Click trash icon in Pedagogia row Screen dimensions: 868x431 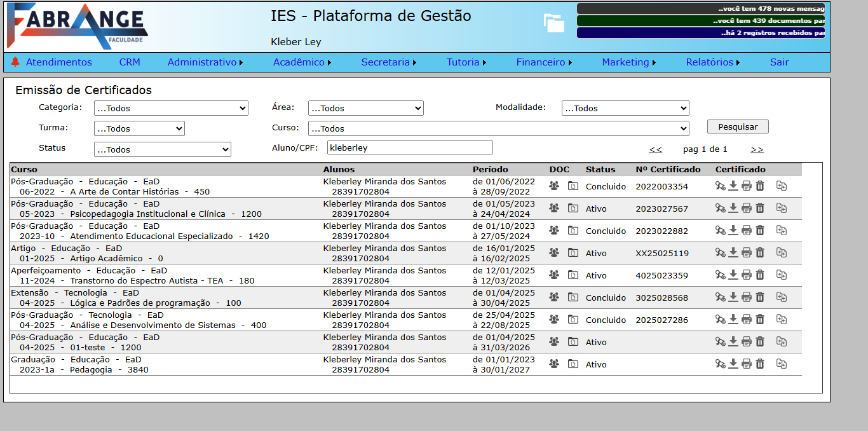pyautogui.click(x=760, y=364)
